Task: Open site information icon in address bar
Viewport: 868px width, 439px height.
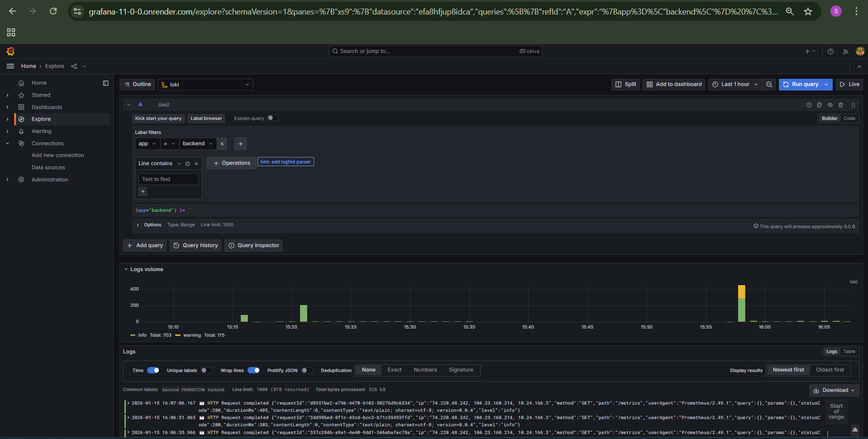Action: pyautogui.click(x=77, y=11)
